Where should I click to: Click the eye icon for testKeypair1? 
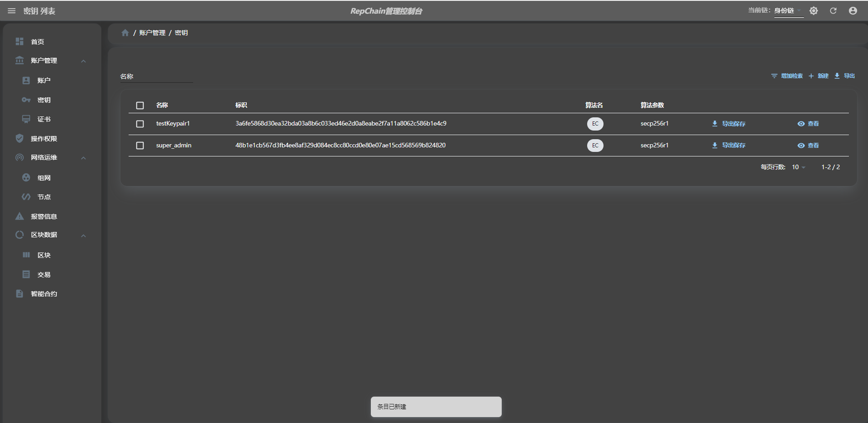[x=801, y=124]
